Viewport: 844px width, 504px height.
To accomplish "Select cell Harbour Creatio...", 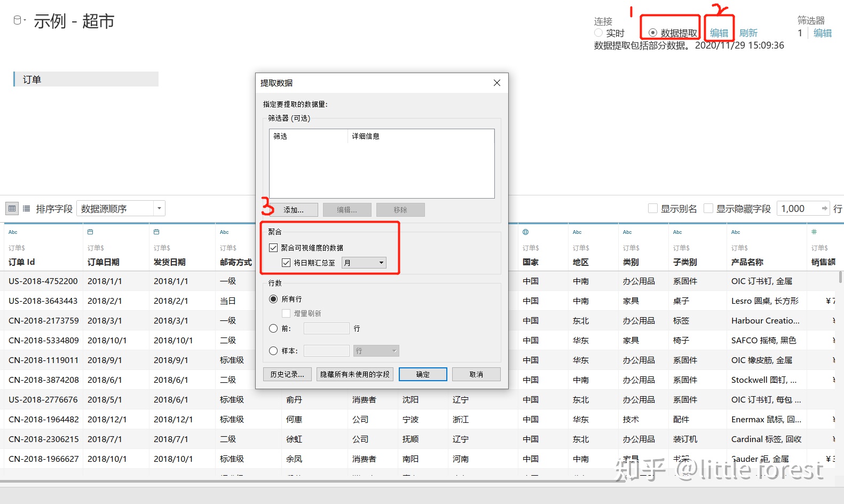I will tap(766, 320).
